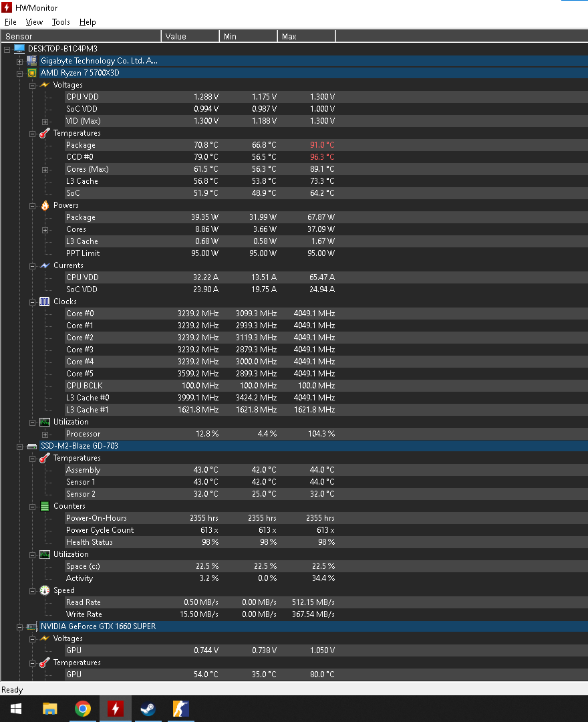
Task: Click the drive icon beside SSD-M2-Blaze GD-703
Action: click(32, 446)
